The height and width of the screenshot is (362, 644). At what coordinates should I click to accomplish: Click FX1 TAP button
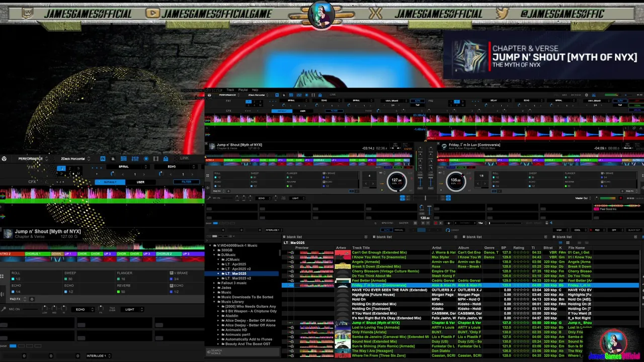point(418,105)
